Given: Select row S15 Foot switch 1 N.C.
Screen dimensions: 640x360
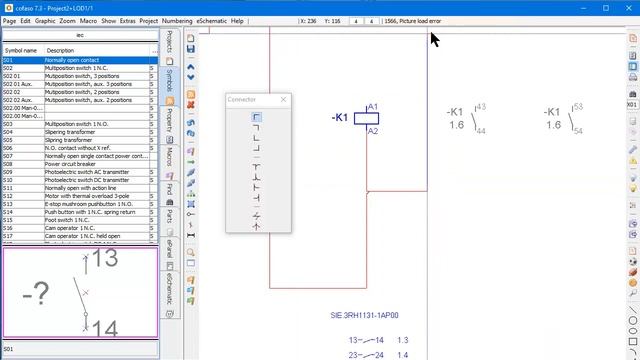Looking at the screenshot, I should click(80, 220).
